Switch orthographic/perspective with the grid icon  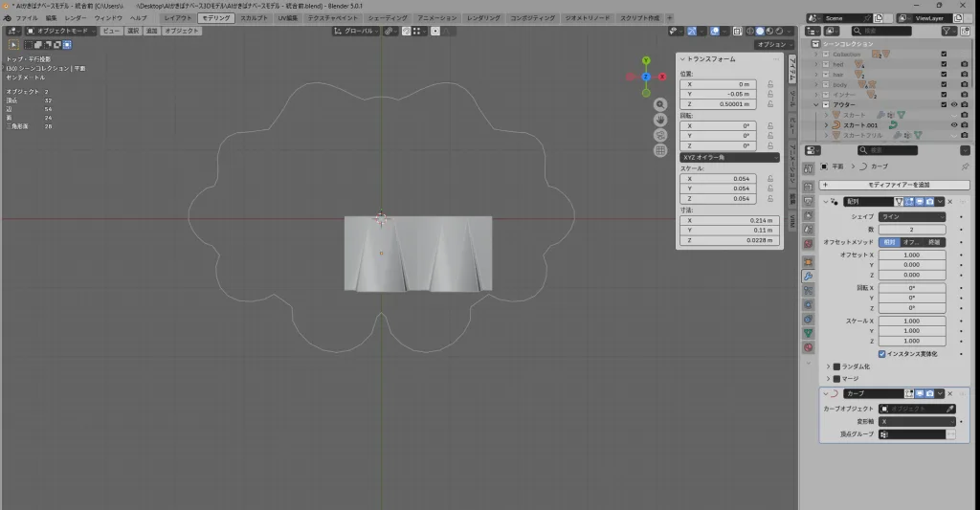click(660, 150)
